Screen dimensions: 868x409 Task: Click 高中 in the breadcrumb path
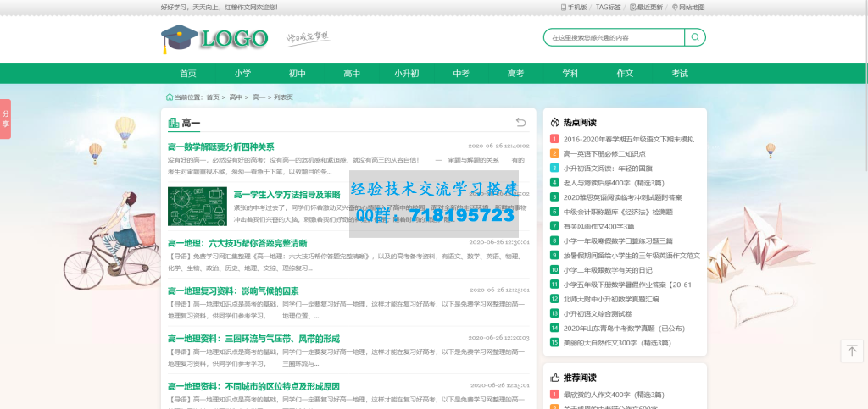click(236, 97)
